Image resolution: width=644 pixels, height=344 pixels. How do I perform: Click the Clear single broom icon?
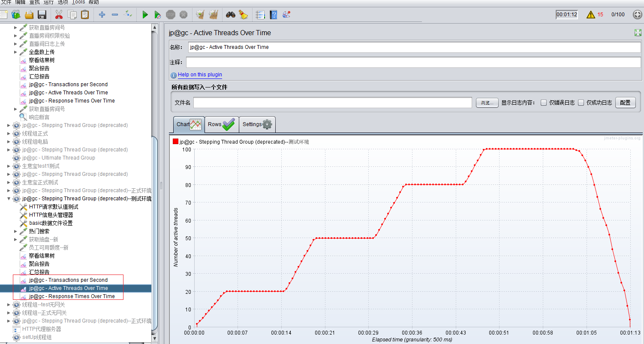pyautogui.click(x=200, y=15)
